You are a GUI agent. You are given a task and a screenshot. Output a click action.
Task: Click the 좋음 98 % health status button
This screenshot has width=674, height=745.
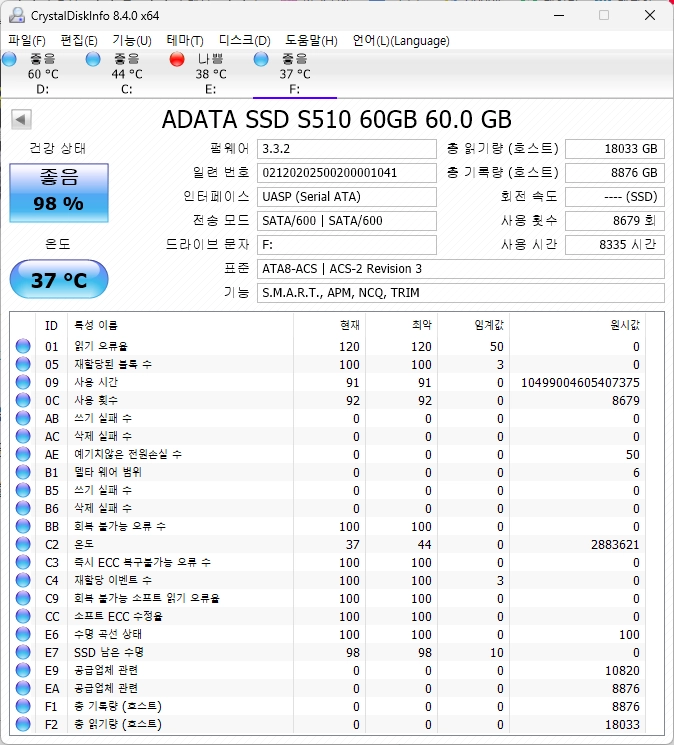(59, 193)
